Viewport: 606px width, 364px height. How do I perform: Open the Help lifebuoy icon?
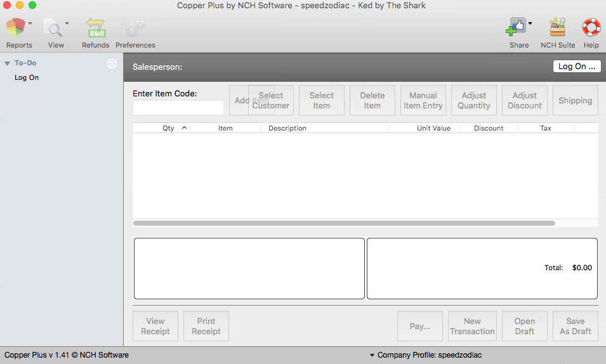click(591, 27)
